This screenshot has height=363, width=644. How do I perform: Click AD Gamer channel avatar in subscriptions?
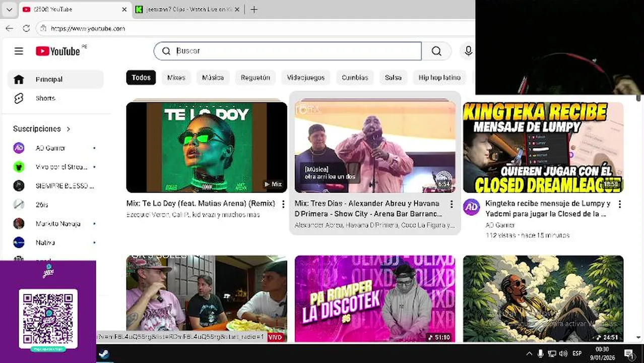[19, 148]
